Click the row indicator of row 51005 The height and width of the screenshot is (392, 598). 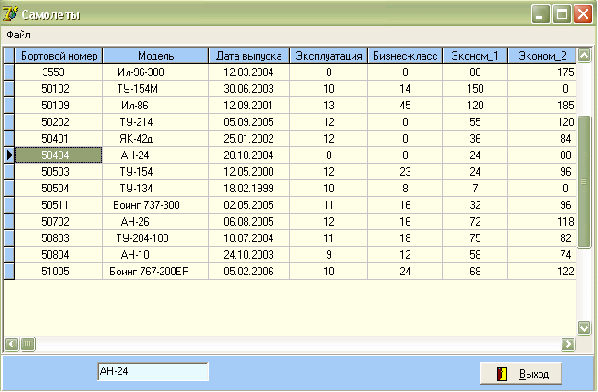[x=9, y=272]
